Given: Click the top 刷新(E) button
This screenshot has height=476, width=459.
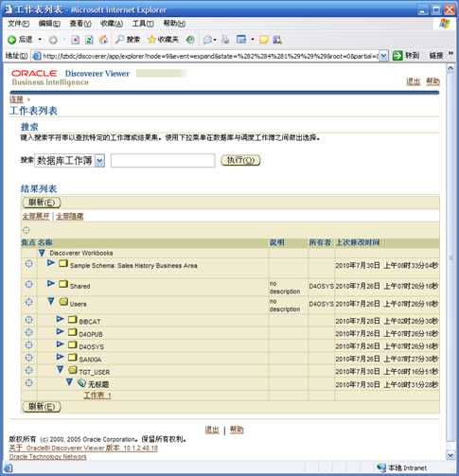Looking at the screenshot, I should point(42,203).
